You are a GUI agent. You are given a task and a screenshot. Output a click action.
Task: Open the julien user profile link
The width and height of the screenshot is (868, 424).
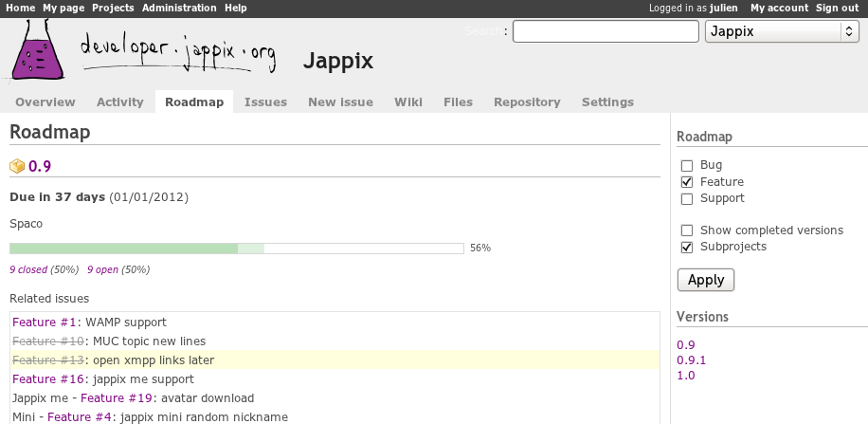(x=724, y=8)
